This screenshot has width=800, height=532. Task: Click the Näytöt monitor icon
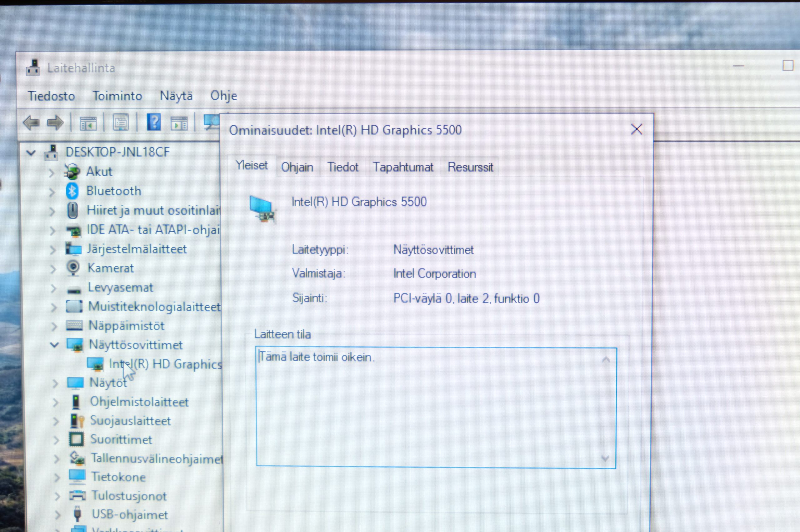(75, 383)
